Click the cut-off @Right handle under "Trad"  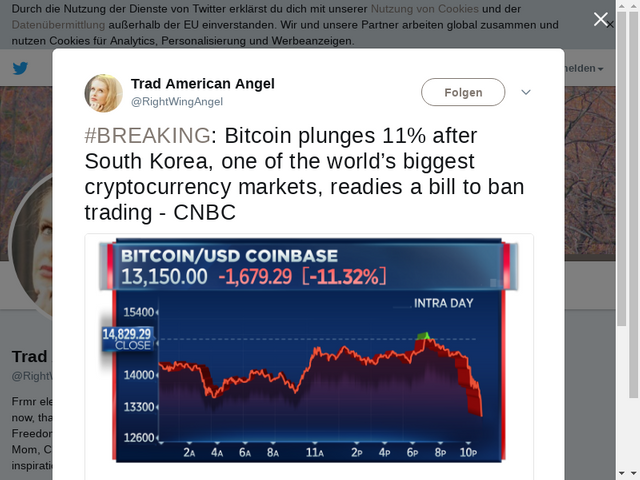[28, 376]
